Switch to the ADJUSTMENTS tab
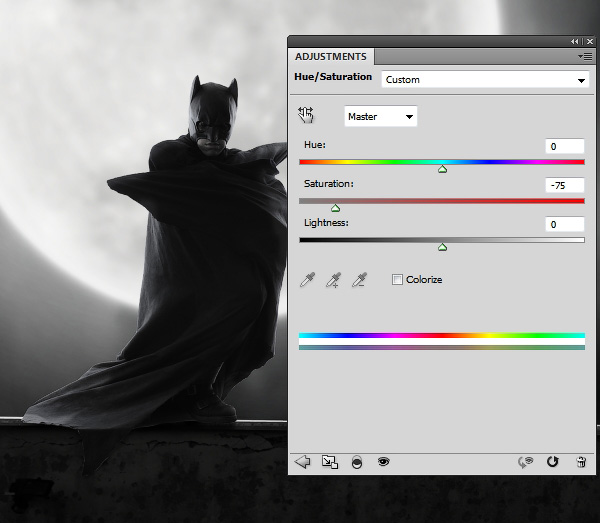600x523 pixels. pyautogui.click(x=331, y=57)
